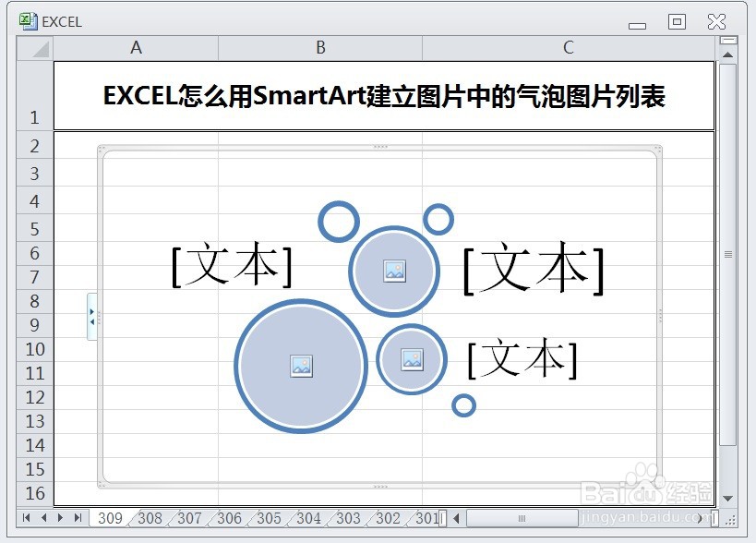Click the picture placeholder in the largest bubble
756x543 pixels.
(x=301, y=366)
